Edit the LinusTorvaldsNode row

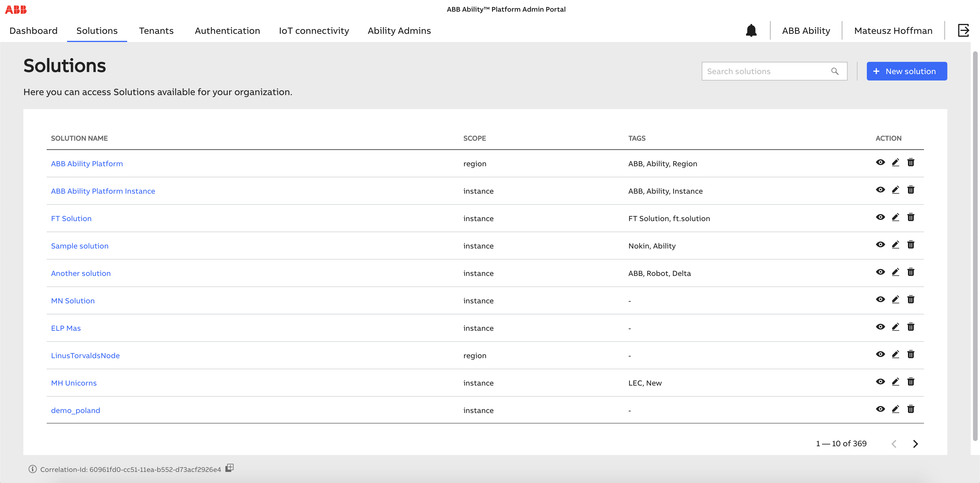coord(895,354)
